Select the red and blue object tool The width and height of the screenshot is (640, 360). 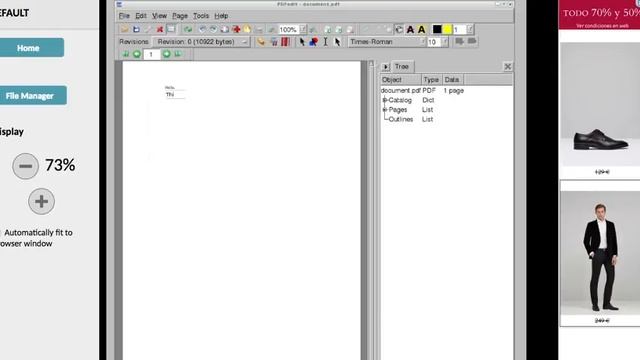point(313,42)
